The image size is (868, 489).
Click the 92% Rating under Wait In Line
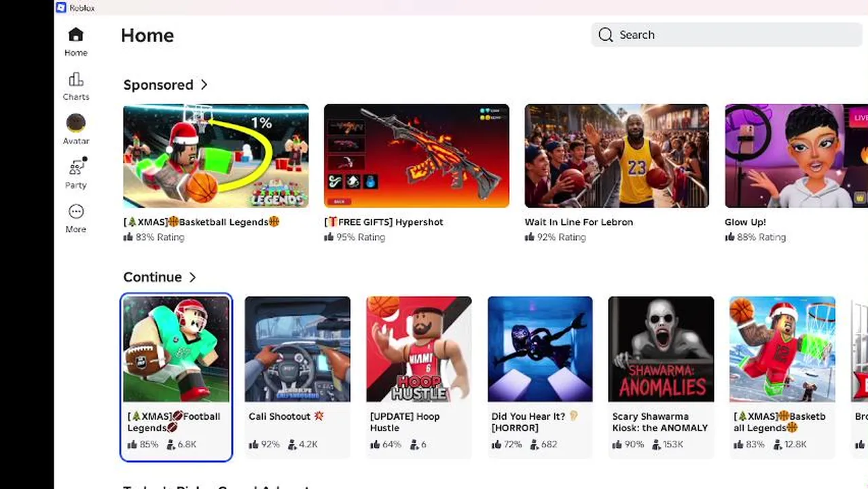(x=555, y=237)
